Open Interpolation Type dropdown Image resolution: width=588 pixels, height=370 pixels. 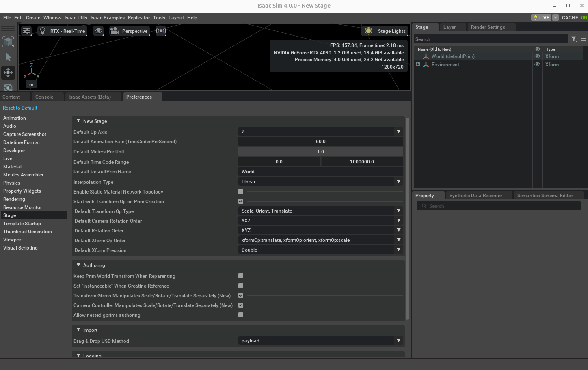(321, 182)
